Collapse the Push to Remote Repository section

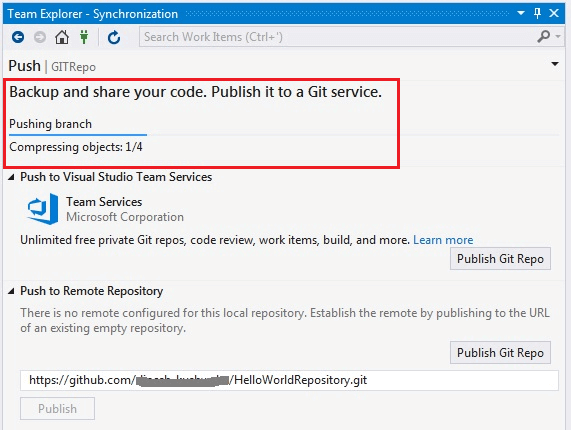point(11,291)
